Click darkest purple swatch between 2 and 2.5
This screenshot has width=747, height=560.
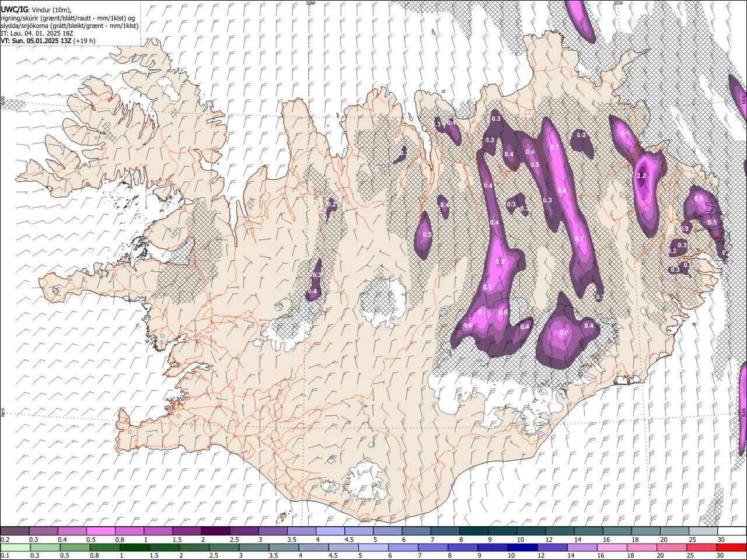[x=215, y=531]
